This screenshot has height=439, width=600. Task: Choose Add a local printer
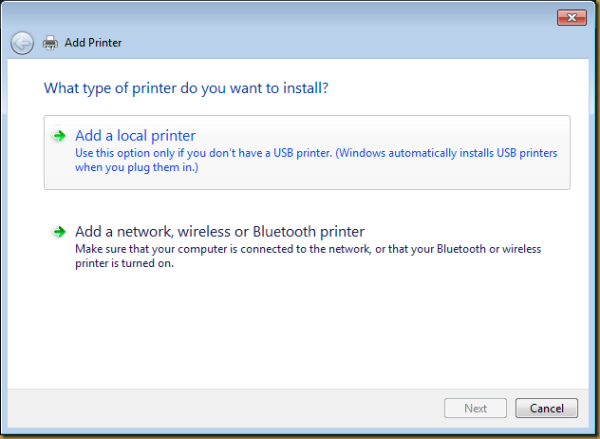tap(135, 136)
